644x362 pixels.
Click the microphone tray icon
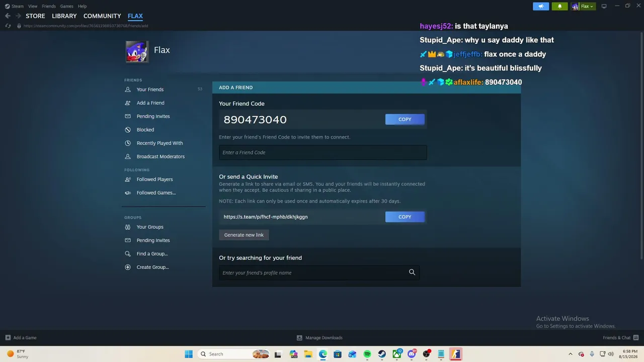[x=592, y=354]
